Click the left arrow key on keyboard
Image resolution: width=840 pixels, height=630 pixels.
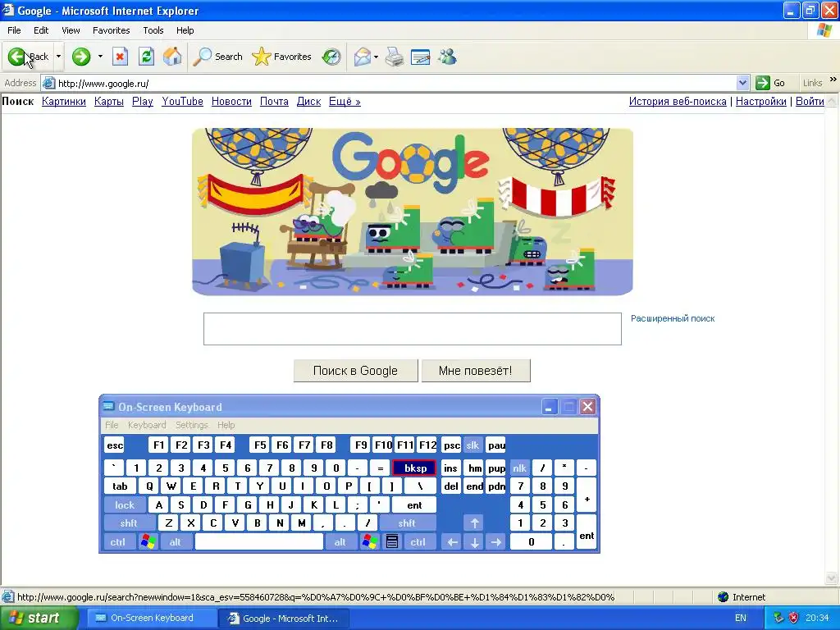[452, 541]
